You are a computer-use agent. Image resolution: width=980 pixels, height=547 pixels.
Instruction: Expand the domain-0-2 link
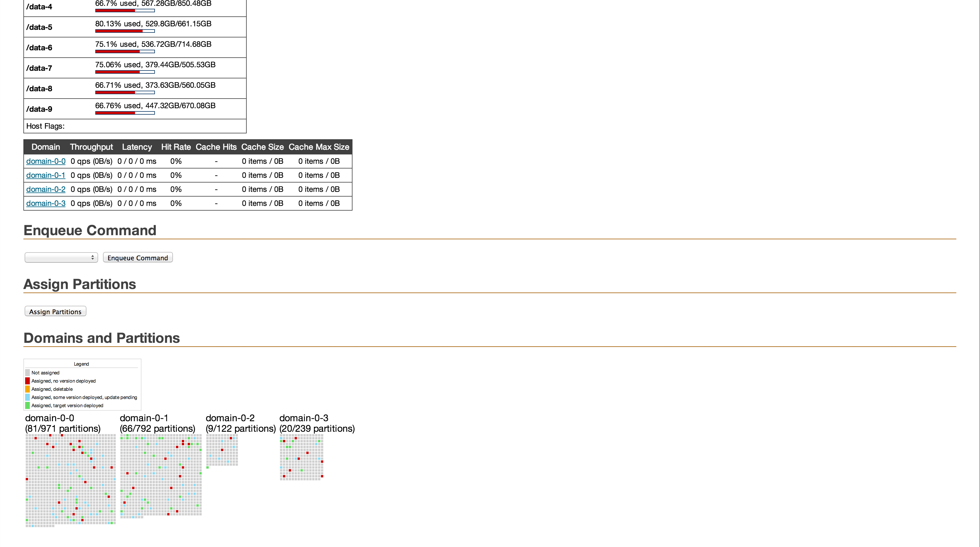tap(45, 189)
